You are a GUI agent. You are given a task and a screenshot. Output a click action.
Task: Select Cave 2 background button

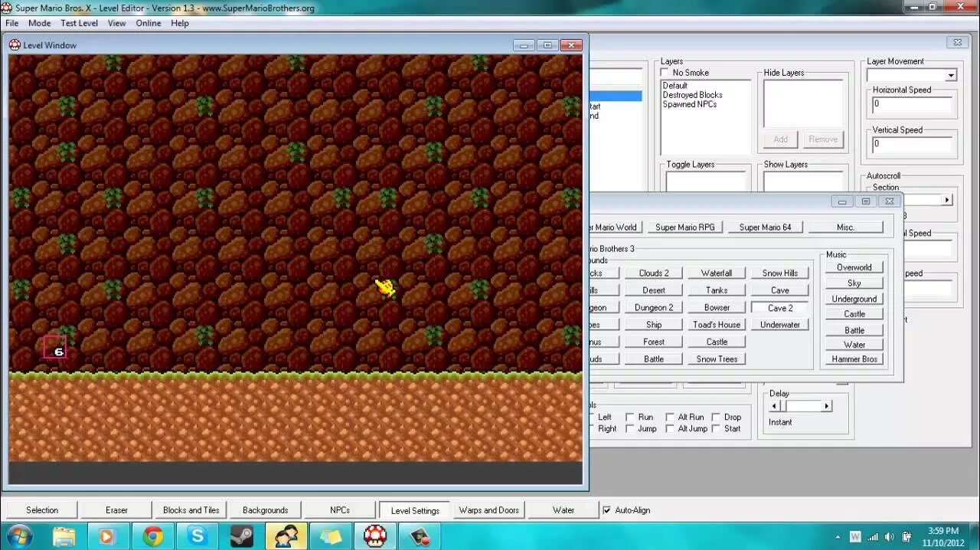(780, 308)
